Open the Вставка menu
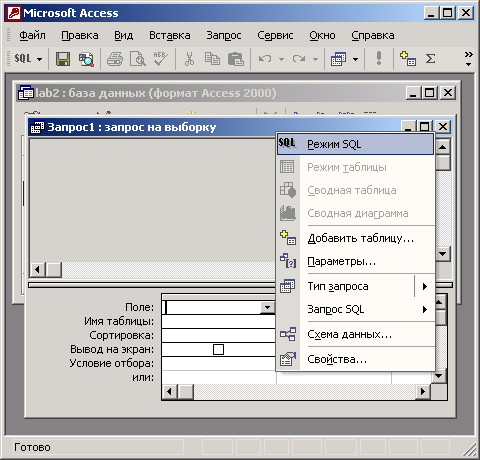The image size is (480, 460). coord(170,35)
